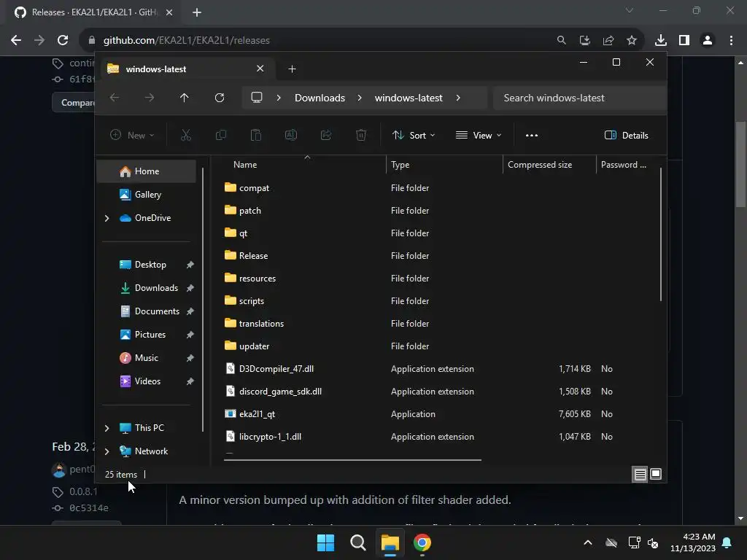Screen dimensions: 747x560
Task: Refresh the windows-latest folder view
Action: coord(219,98)
